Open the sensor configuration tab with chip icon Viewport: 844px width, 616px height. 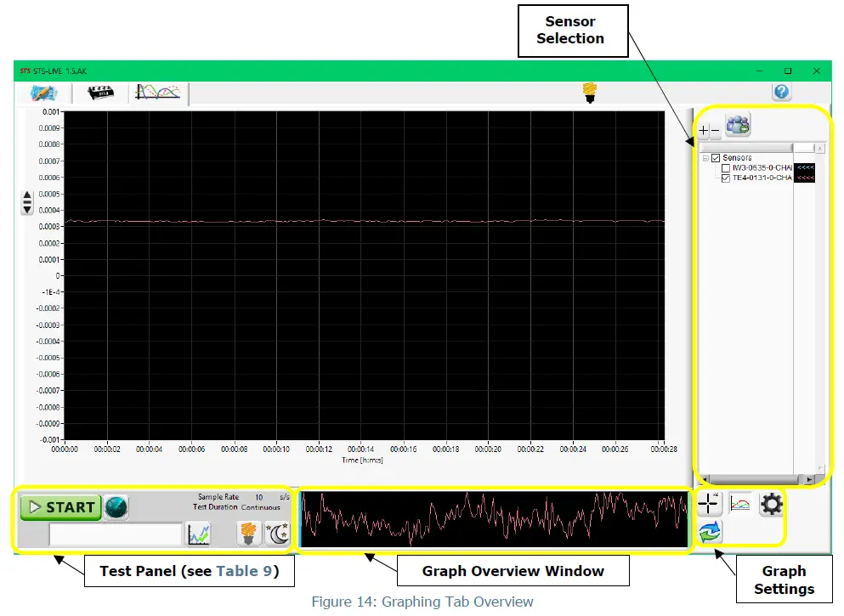(102, 93)
